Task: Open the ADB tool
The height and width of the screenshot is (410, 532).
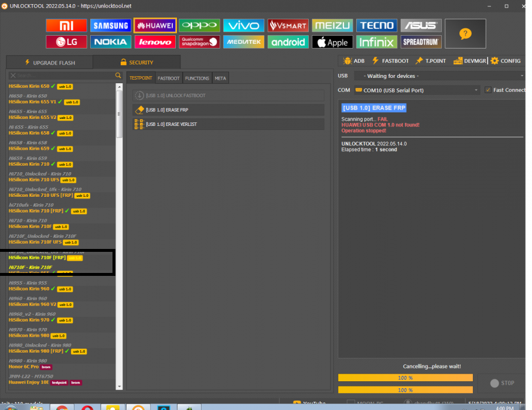Action: coord(354,61)
